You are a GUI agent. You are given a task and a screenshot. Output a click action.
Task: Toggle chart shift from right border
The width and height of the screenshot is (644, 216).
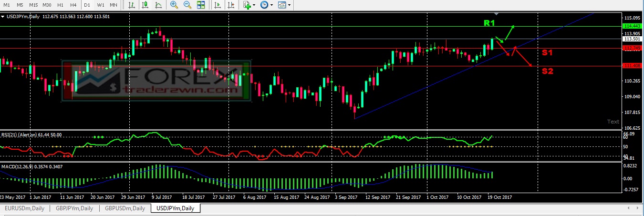pyautogui.click(x=231, y=5)
